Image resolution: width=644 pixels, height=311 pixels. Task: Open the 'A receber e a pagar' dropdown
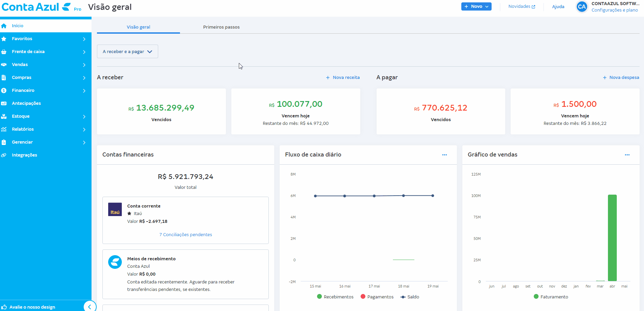(x=127, y=51)
